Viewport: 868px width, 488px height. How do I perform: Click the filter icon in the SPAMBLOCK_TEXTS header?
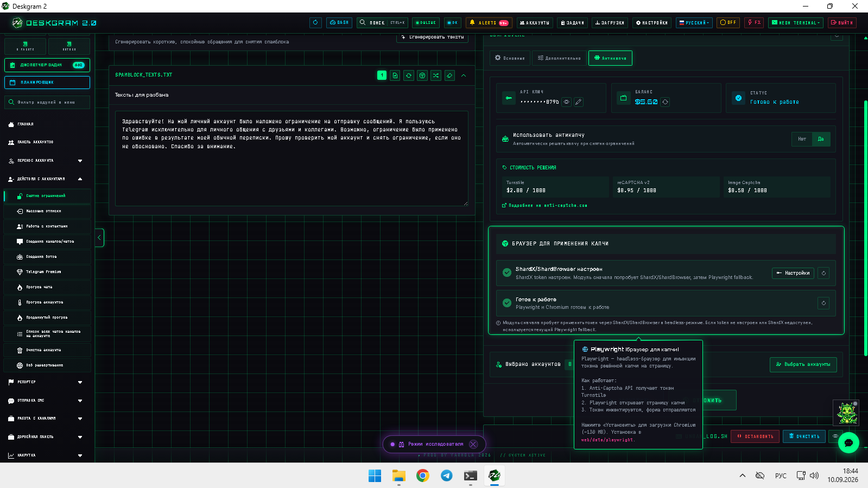click(x=422, y=75)
